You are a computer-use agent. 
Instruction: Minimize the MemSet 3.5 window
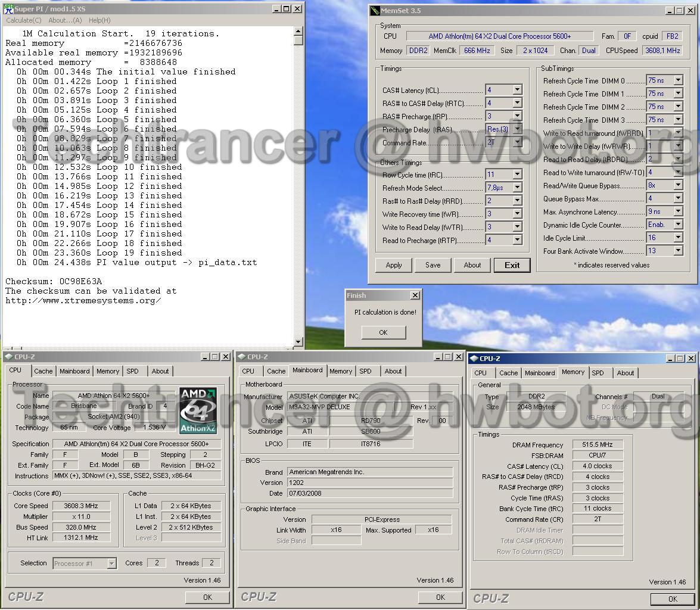tap(669, 10)
